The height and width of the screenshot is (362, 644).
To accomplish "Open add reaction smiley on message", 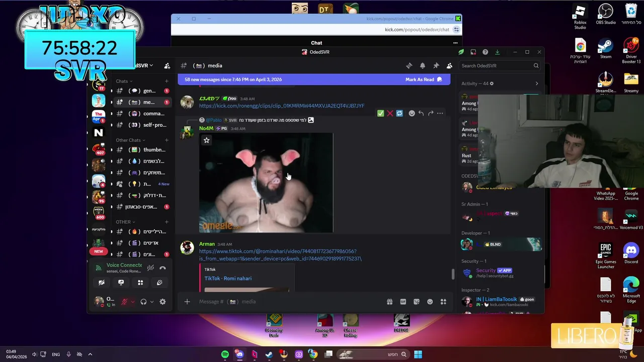I will point(412,113).
